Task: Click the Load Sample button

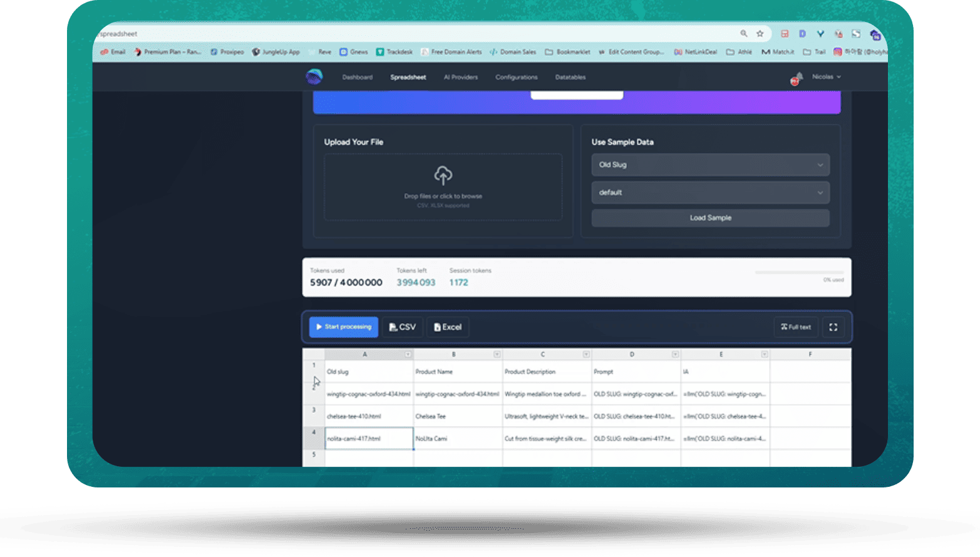Action: coord(710,218)
